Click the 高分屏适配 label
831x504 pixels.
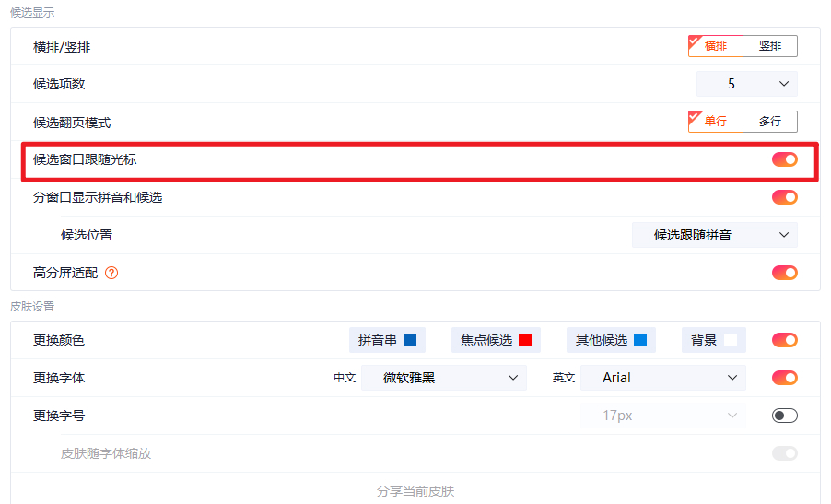(x=65, y=273)
